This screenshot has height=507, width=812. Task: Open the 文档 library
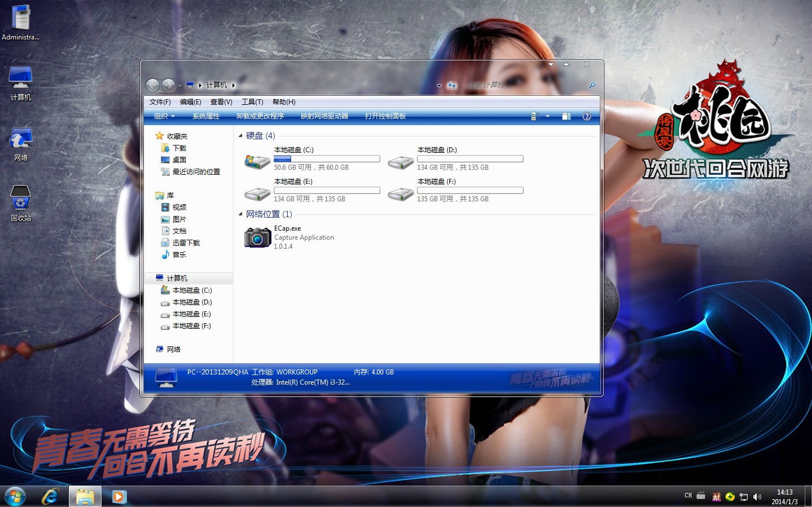pyautogui.click(x=173, y=231)
